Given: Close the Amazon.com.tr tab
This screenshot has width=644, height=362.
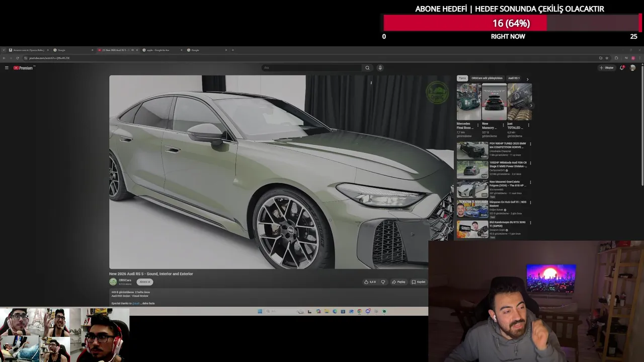Looking at the screenshot, I should pyautogui.click(x=48, y=50).
